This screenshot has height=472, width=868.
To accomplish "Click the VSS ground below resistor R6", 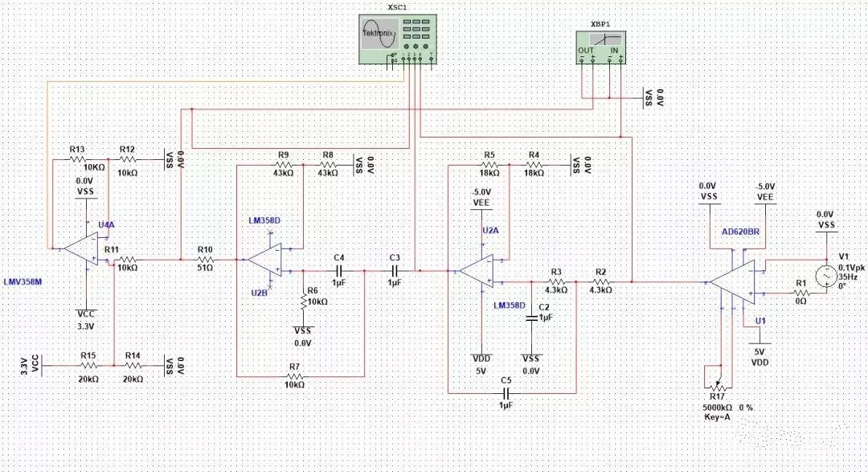I will tap(303, 336).
